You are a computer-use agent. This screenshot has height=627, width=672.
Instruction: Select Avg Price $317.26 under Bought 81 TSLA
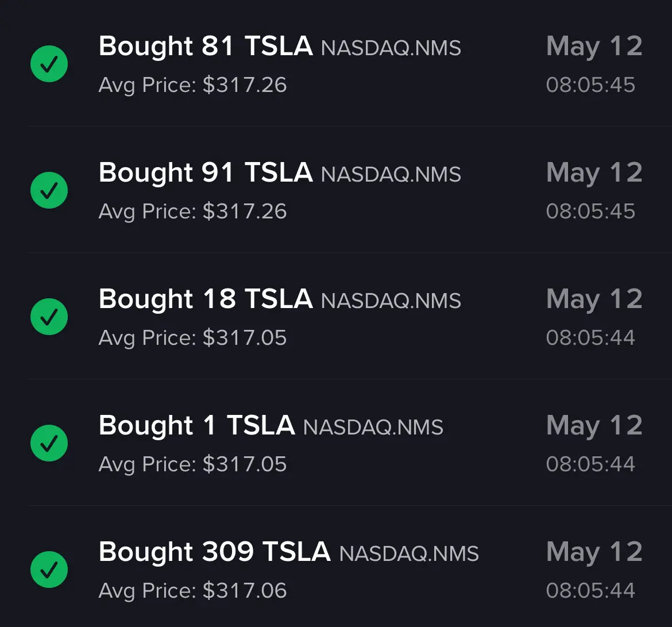tap(192, 86)
